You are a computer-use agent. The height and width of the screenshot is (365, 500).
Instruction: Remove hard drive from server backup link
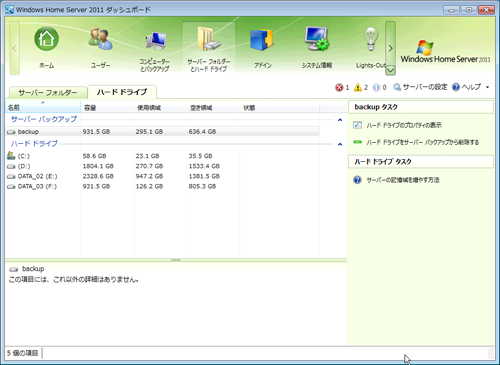click(423, 143)
